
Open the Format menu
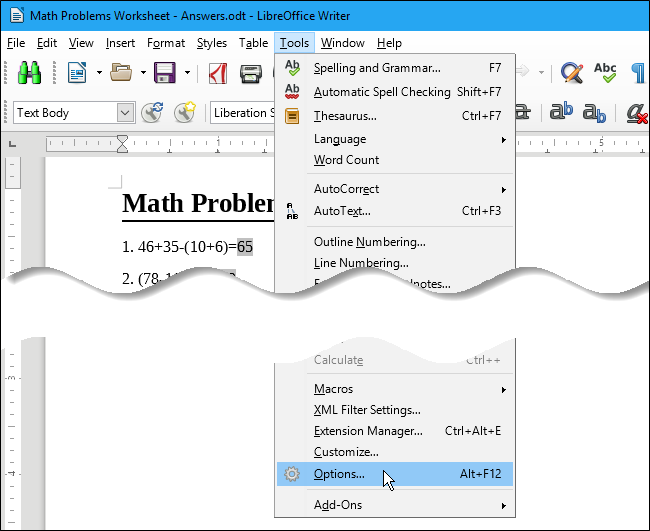point(166,43)
